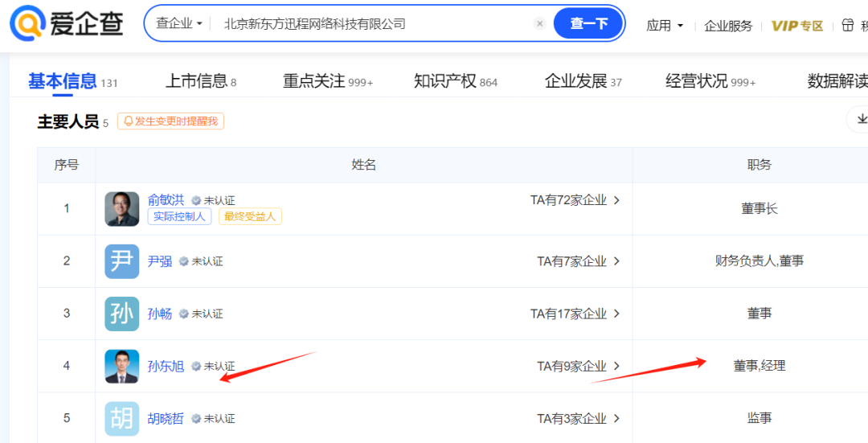Open the 查企业 search type dropdown
This screenshot has width=868, height=443.
pyautogui.click(x=179, y=23)
